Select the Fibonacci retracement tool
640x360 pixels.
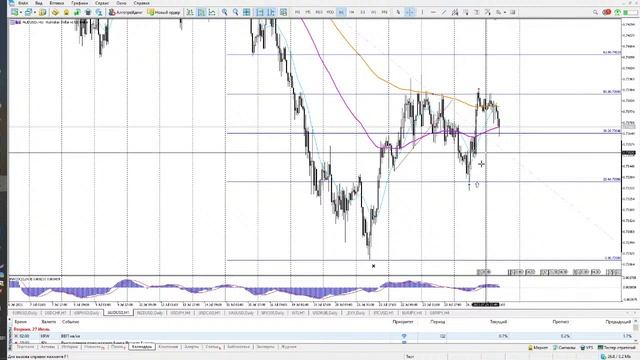point(466,12)
